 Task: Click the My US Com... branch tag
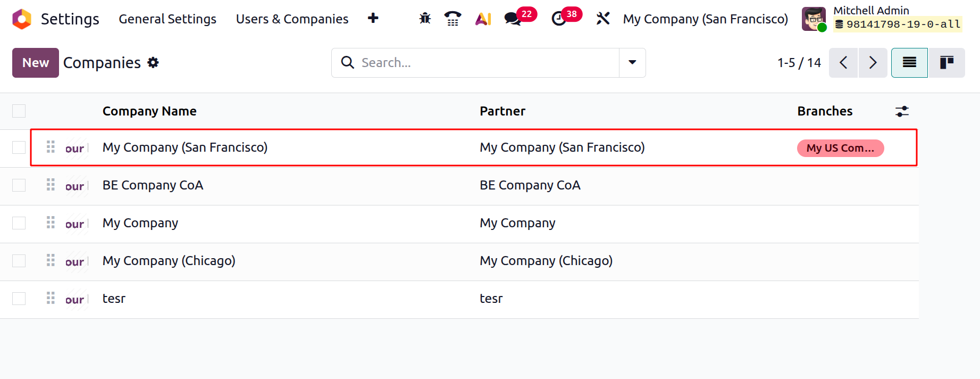pyautogui.click(x=840, y=148)
